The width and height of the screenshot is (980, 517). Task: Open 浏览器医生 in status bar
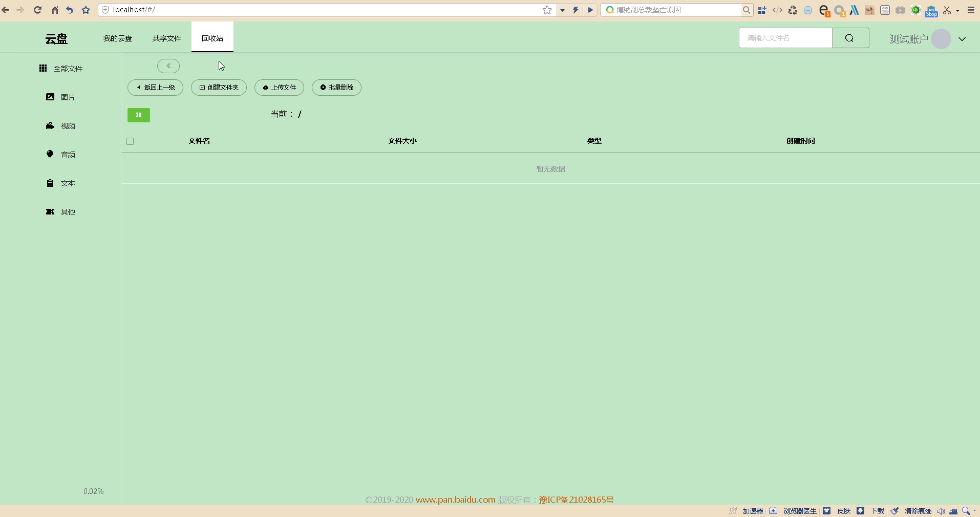(800, 511)
